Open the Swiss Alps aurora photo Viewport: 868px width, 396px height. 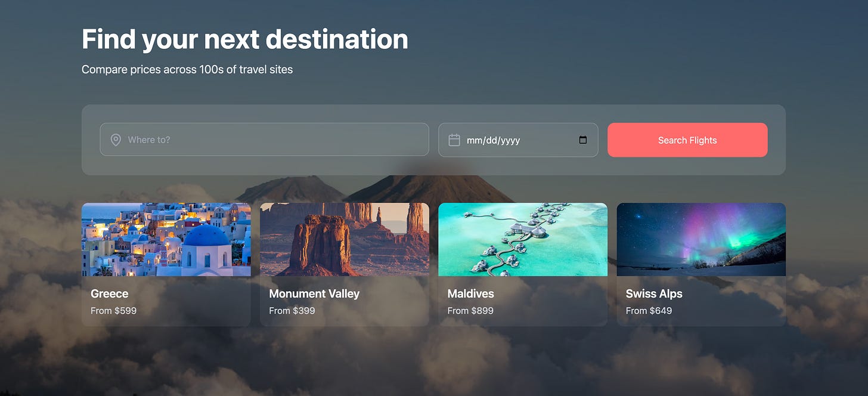701,240
